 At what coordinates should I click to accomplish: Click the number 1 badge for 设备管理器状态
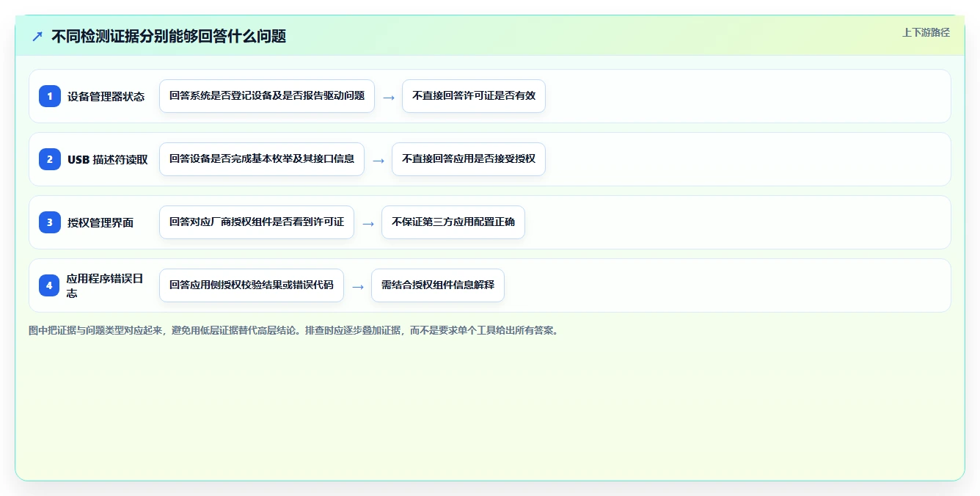[50, 96]
